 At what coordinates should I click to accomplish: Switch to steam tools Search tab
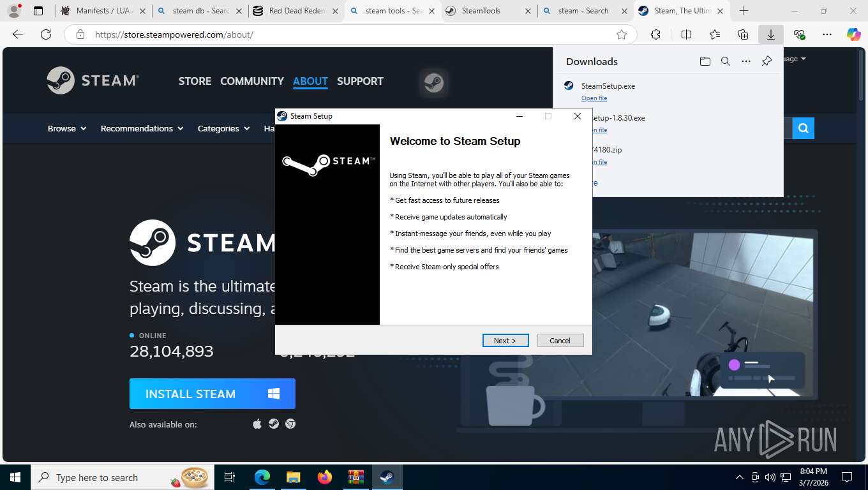(393, 11)
